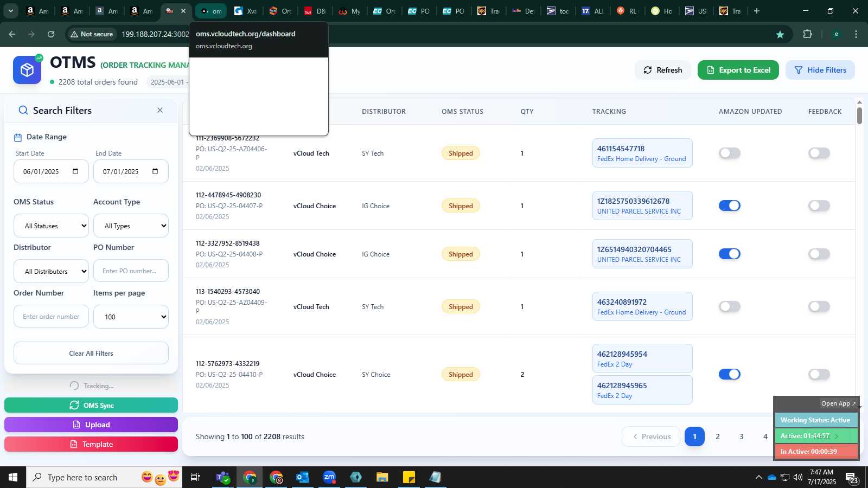Toggle Amazon Updated for order 111-2369908-5672232

click(x=730, y=153)
